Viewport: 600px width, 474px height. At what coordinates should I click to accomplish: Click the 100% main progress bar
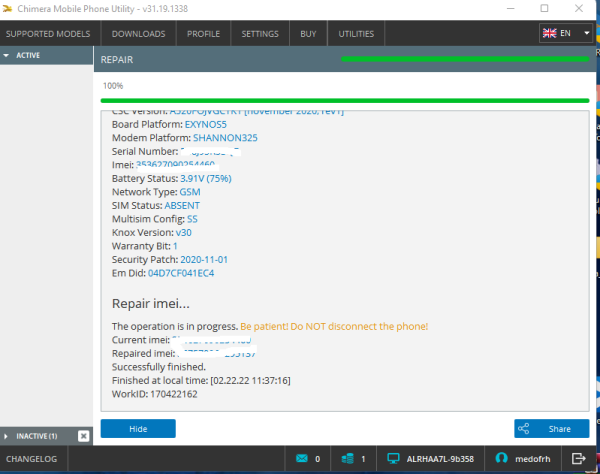pos(345,101)
